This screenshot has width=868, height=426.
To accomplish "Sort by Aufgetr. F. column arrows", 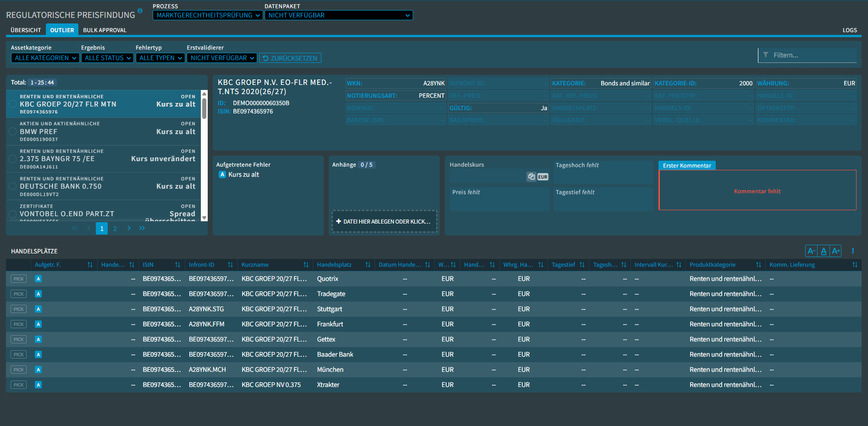I will click(x=90, y=265).
